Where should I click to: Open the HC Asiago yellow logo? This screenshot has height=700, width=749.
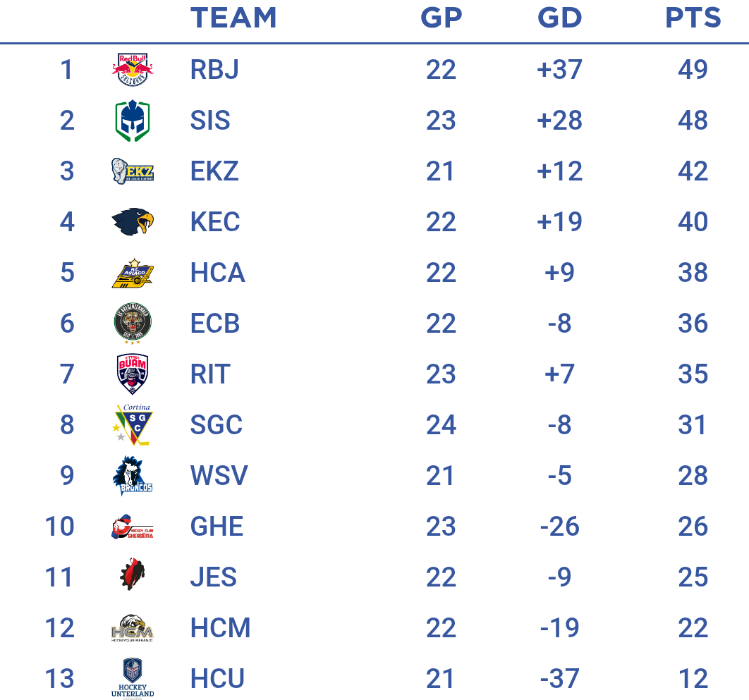pyautogui.click(x=133, y=273)
